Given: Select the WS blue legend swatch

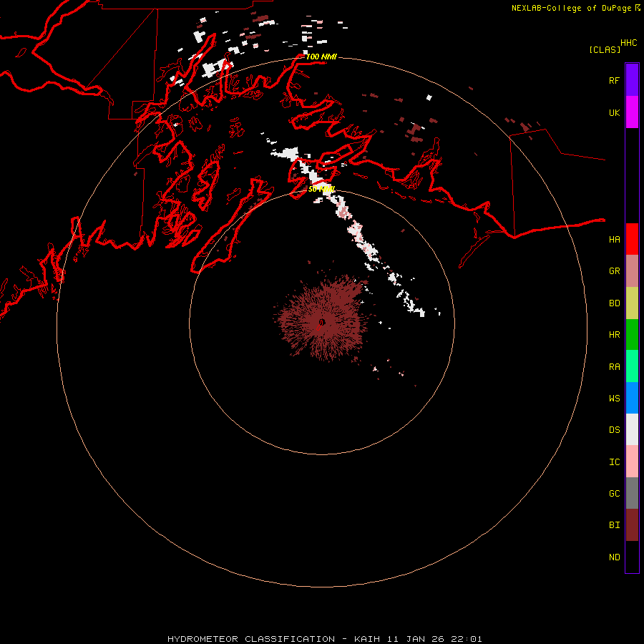Looking at the screenshot, I should [x=632, y=398].
